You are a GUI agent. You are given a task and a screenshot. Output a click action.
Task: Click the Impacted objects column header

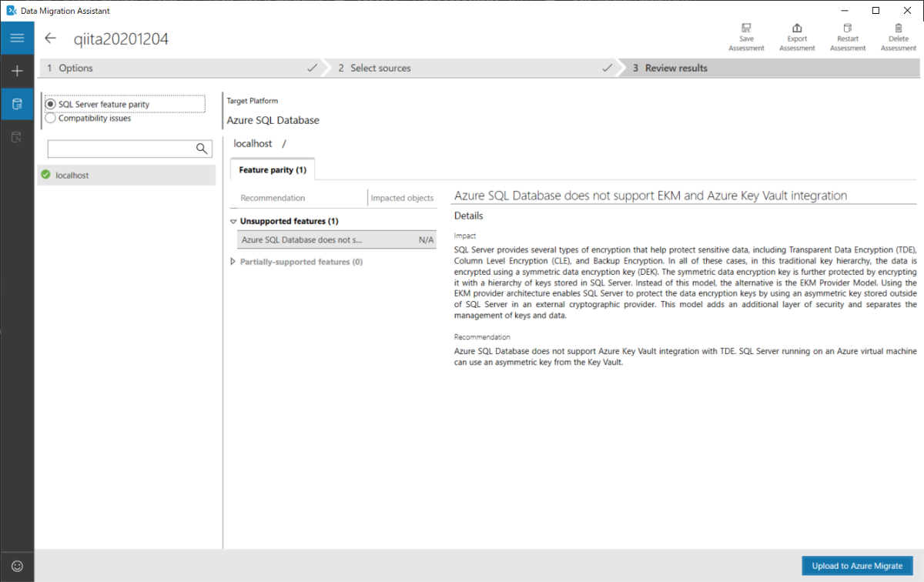coord(402,198)
